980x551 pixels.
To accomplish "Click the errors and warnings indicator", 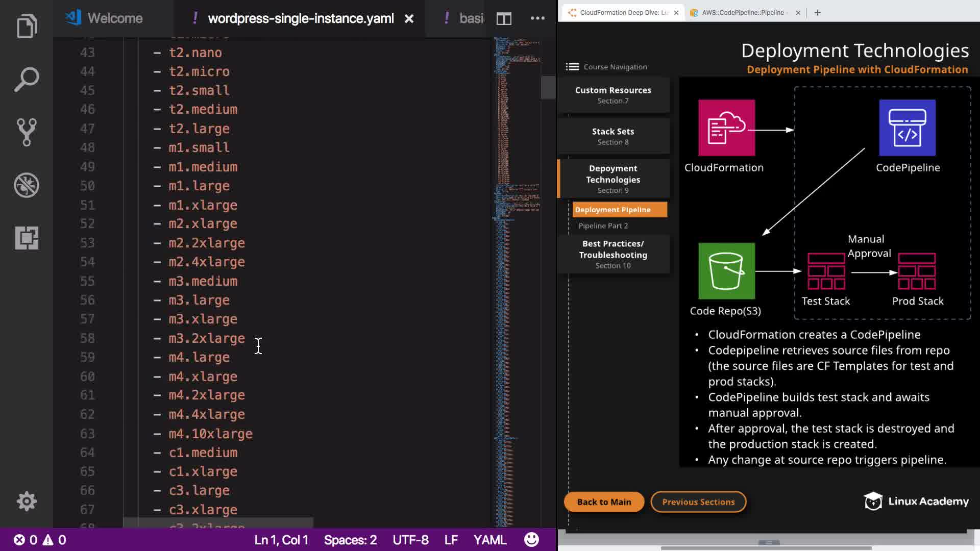I will point(40,540).
